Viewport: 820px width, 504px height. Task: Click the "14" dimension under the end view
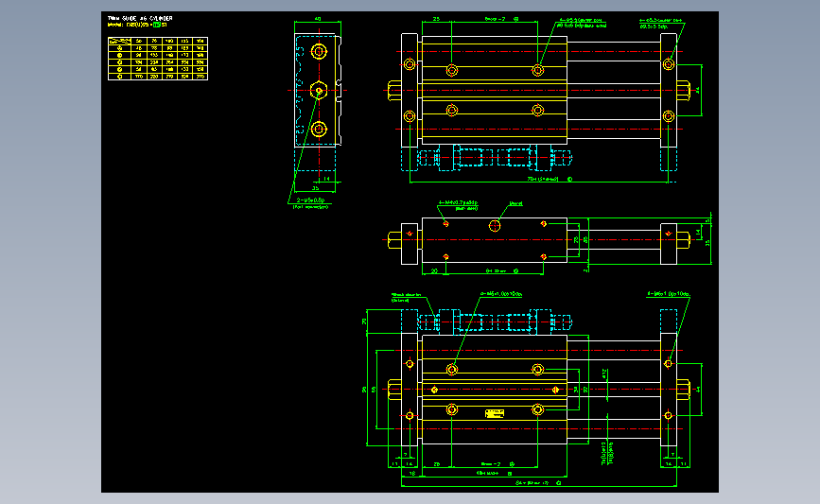[327, 179]
